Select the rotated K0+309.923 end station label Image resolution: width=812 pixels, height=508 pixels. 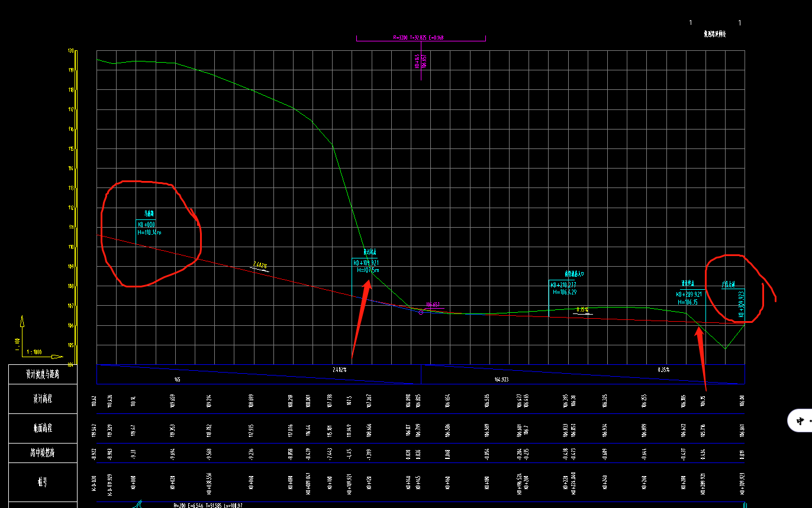(x=741, y=304)
